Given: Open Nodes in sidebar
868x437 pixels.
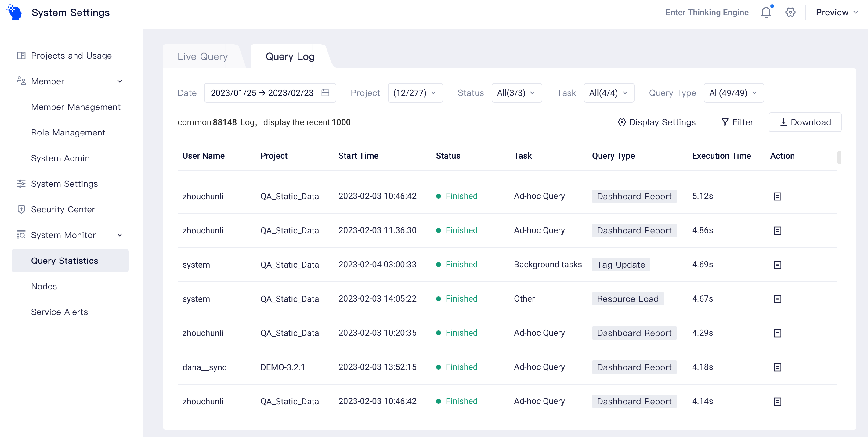Looking at the screenshot, I should pyautogui.click(x=44, y=286).
